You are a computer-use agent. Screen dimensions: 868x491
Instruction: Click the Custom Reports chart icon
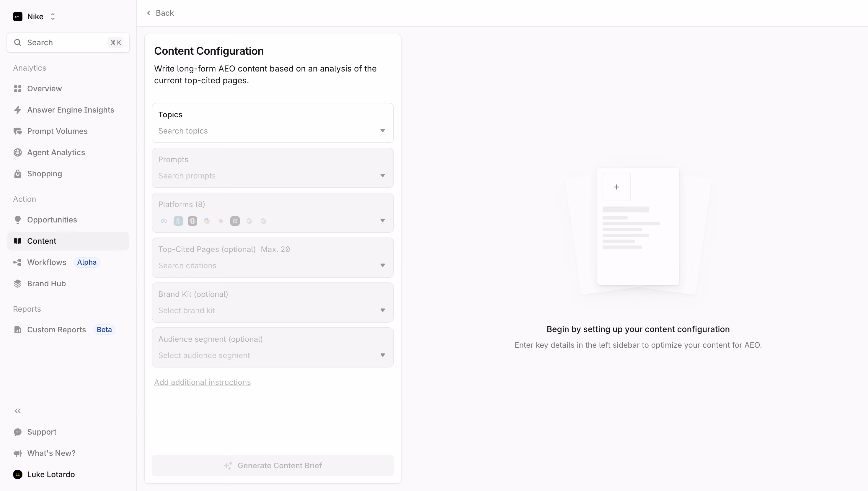(x=17, y=330)
